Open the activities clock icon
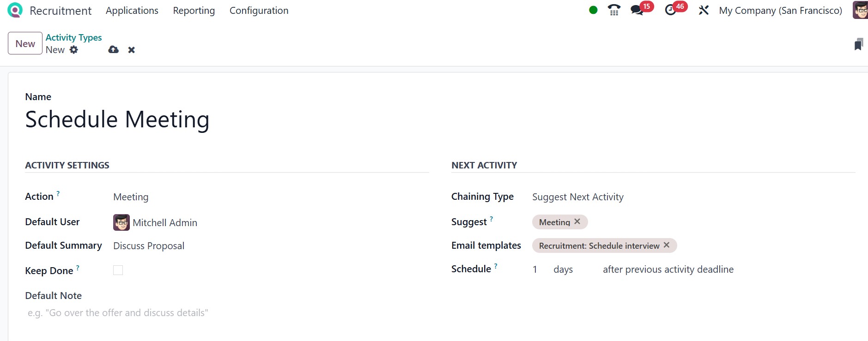 click(670, 10)
